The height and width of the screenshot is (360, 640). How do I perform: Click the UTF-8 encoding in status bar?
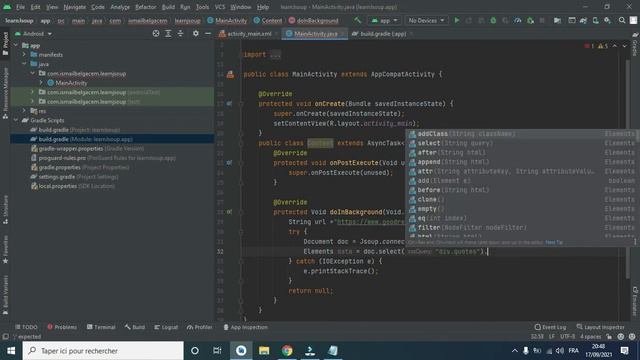[567, 337]
